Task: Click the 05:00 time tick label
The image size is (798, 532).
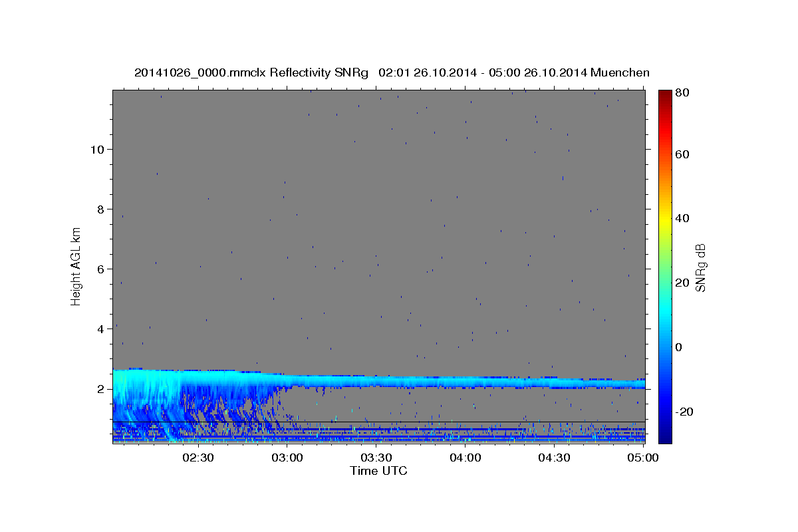Action: pyautogui.click(x=643, y=458)
